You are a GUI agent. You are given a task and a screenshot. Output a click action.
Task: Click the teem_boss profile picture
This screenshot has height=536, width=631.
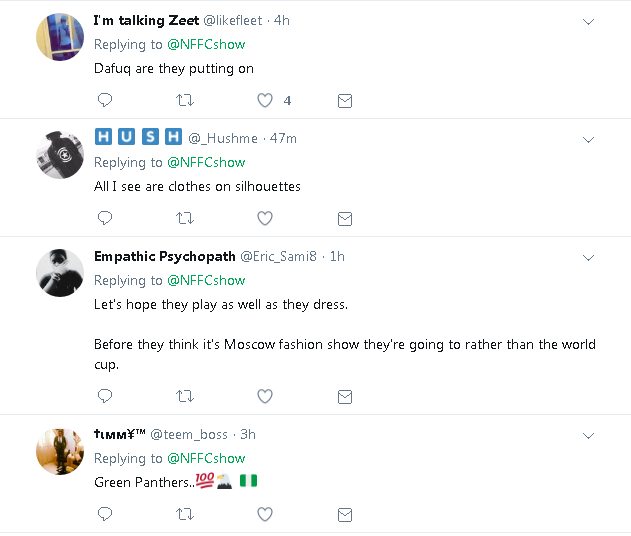tap(59, 450)
